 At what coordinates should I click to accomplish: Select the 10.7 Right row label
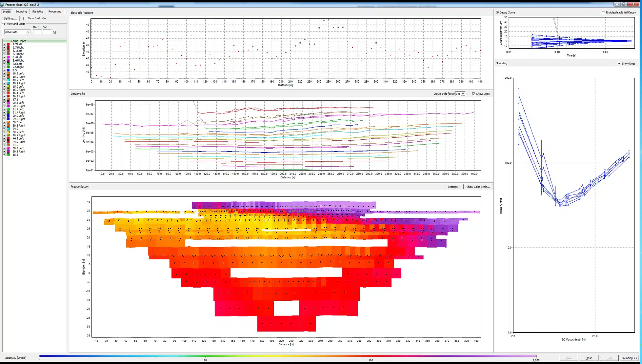19,83
